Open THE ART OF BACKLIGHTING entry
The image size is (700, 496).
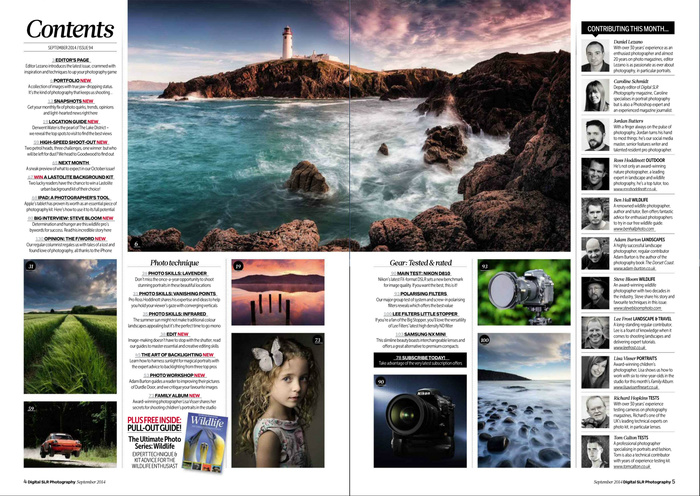pyautogui.click(x=175, y=354)
